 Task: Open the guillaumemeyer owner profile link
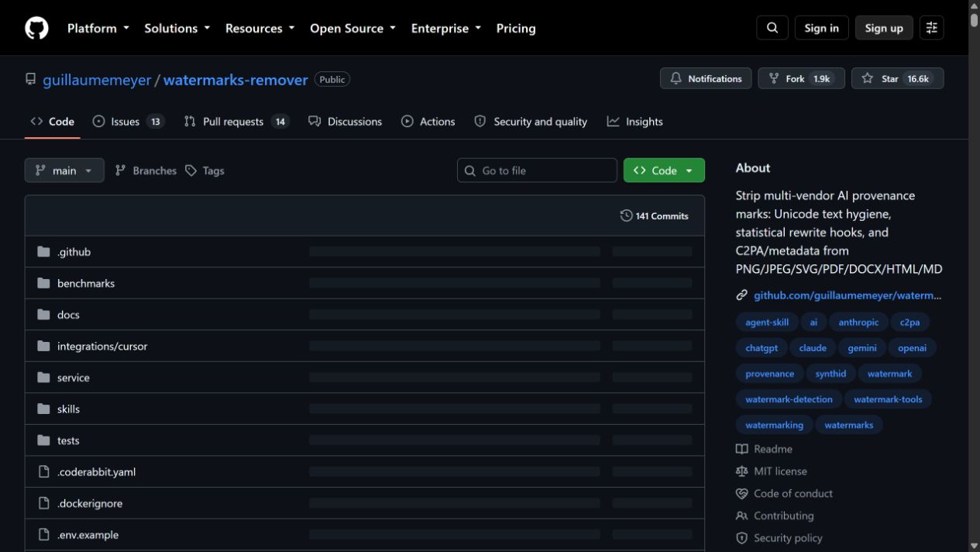(97, 80)
